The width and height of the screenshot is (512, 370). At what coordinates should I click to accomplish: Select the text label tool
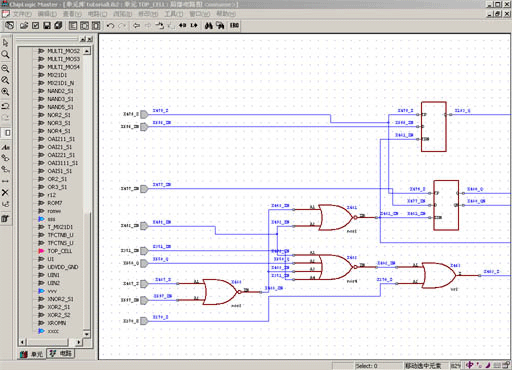coord(5,147)
